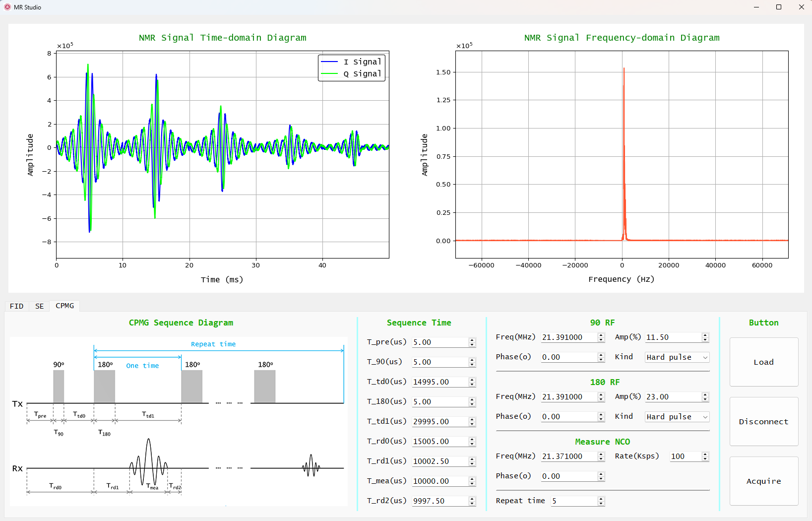Screen dimensions: 812x521
Task: Click the T_td0(us) input field
Action: click(439, 382)
